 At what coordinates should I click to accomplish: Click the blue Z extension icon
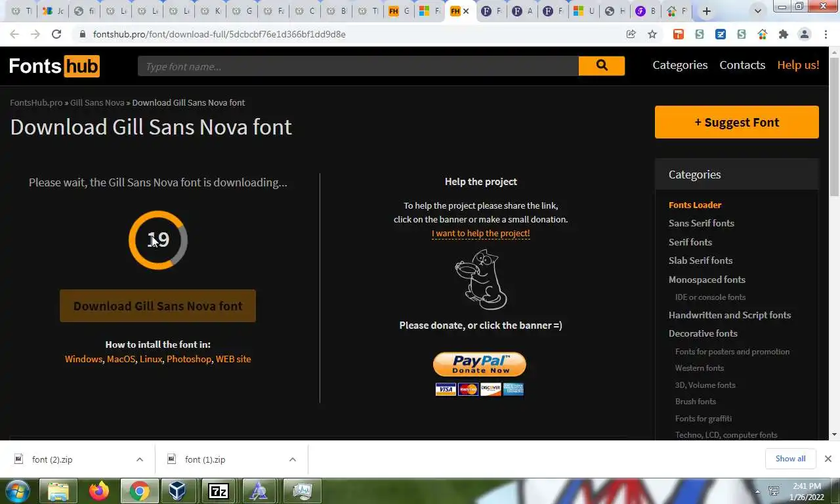721,34
